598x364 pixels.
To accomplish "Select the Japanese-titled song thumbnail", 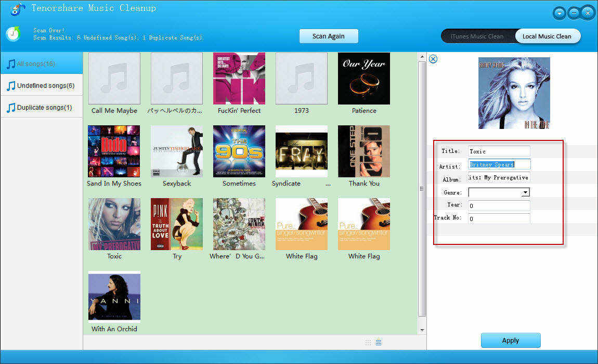I will click(177, 78).
